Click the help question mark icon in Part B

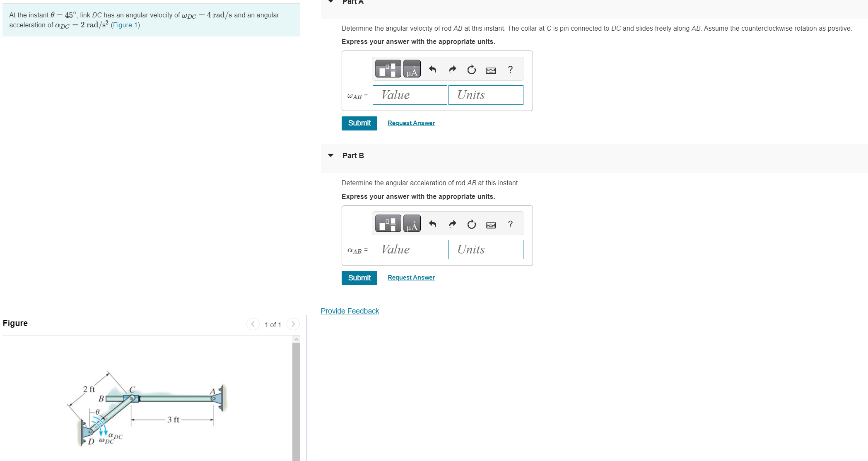click(x=510, y=224)
